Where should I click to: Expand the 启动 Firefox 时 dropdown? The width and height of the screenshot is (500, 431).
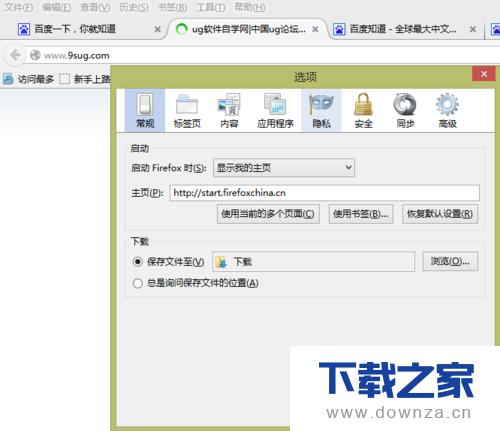[x=284, y=167]
